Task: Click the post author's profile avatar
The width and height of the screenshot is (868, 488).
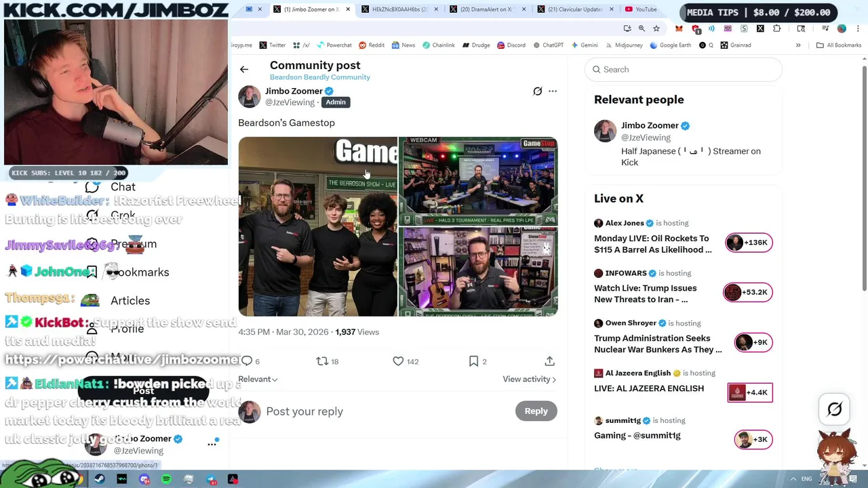Action: click(249, 96)
